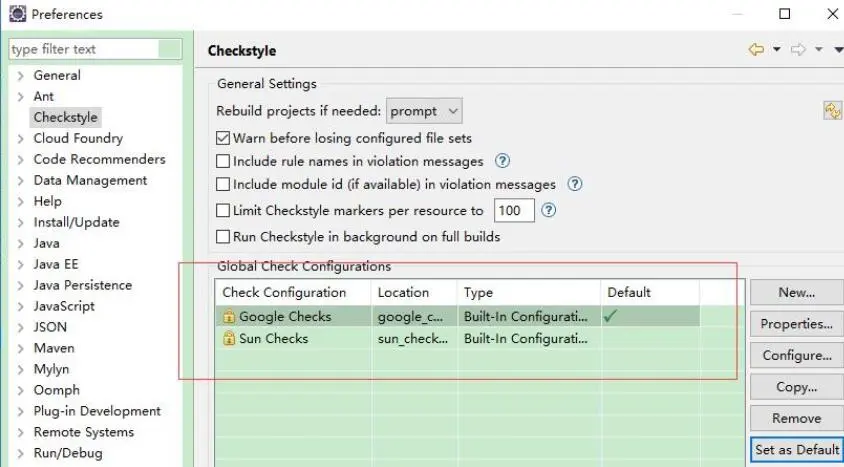
Task: Click the Google Checks lock icon
Action: click(229, 316)
